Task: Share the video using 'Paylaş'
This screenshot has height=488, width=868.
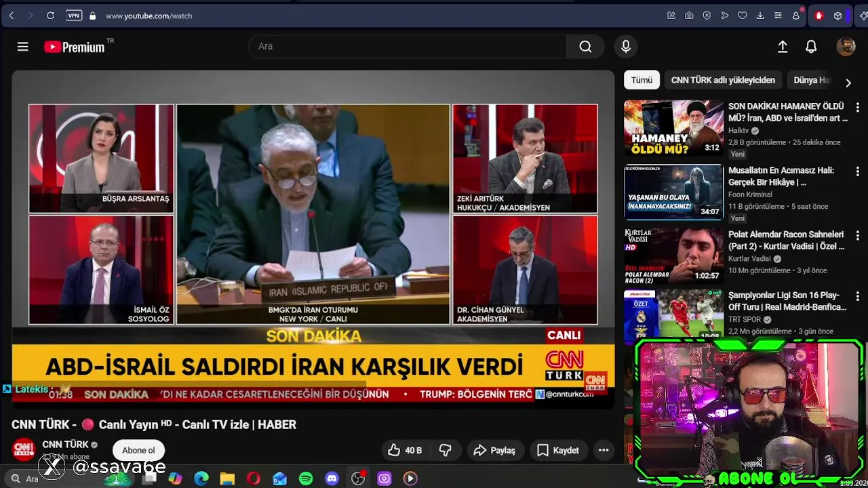Action: pos(494,450)
